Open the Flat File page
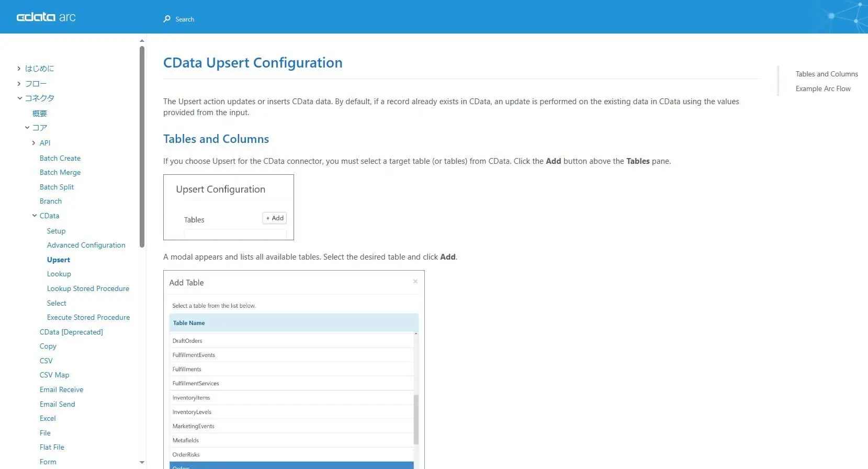 52,447
